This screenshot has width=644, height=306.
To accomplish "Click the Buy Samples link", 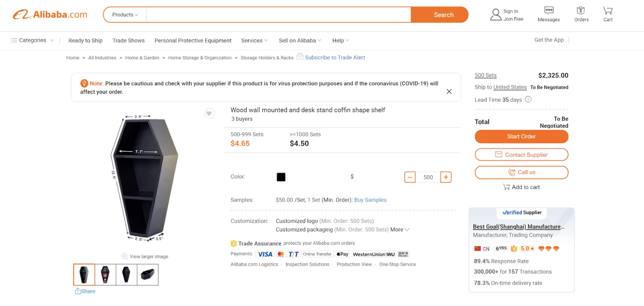I will [x=370, y=200].
